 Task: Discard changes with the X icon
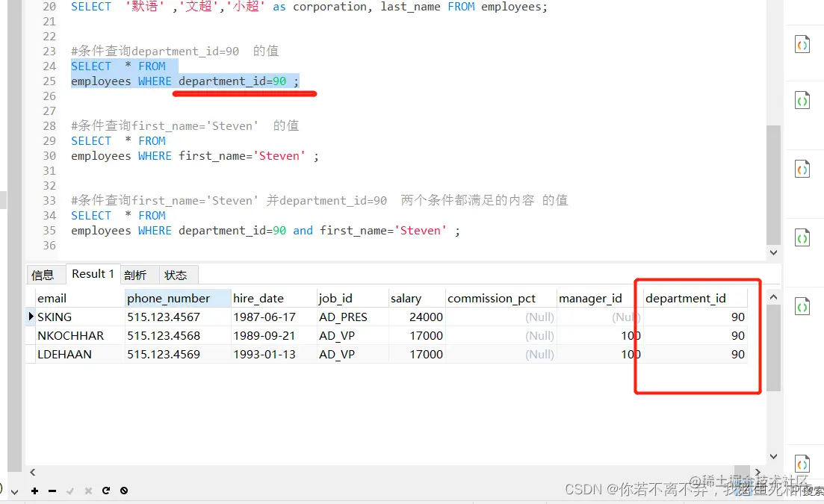coord(88,491)
